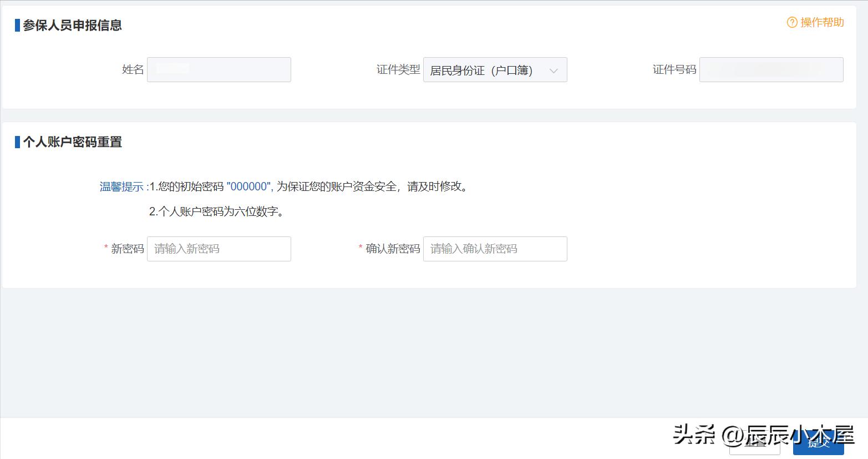Click the 证件号码 input field
This screenshot has width=868, height=459.
770,69
